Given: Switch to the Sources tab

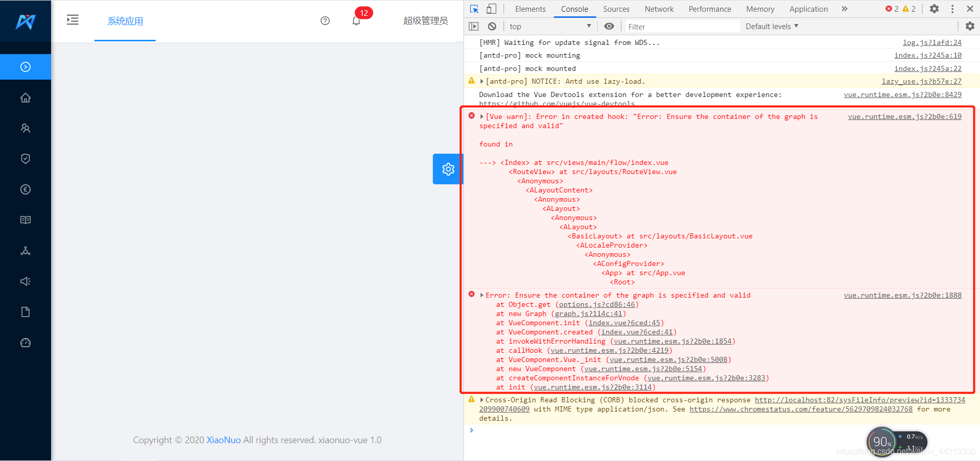Looking at the screenshot, I should point(616,9).
